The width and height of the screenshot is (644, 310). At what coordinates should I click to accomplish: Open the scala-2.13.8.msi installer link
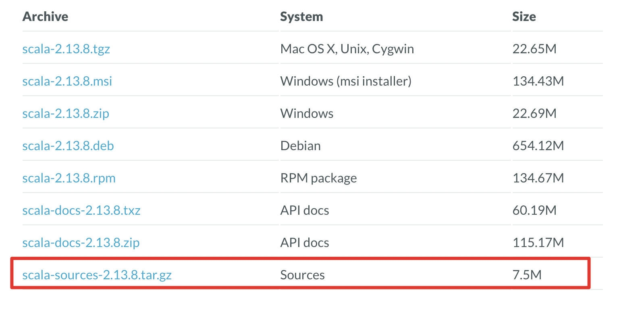pos(67,81)
